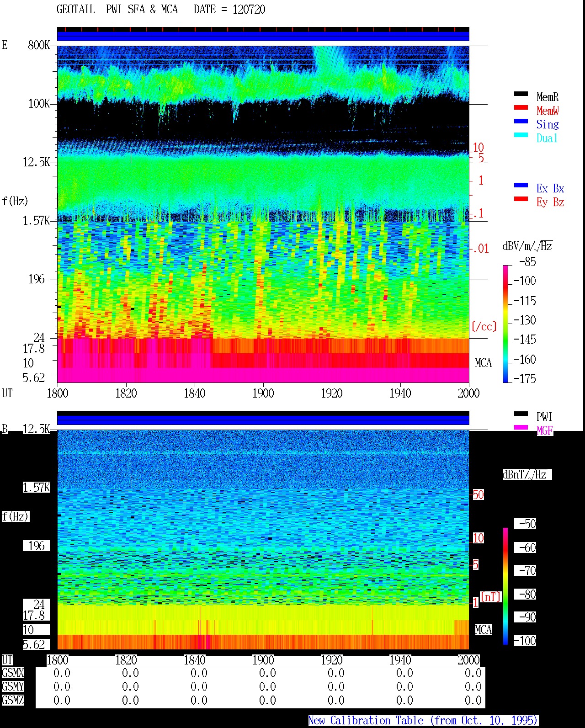This screenshot has width=585, height=728.
Task: Click the dBV/m/√Hz color scale bar
Action: [x=505, y=324]
